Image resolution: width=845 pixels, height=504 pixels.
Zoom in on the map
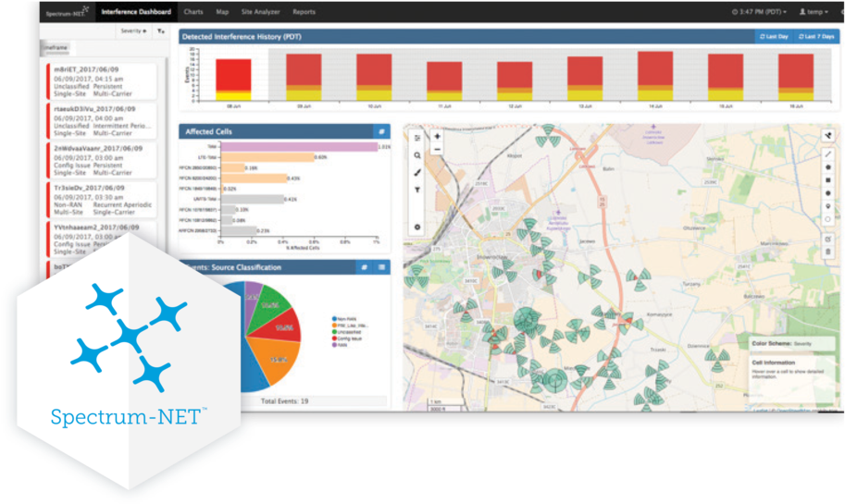point(437,137)
